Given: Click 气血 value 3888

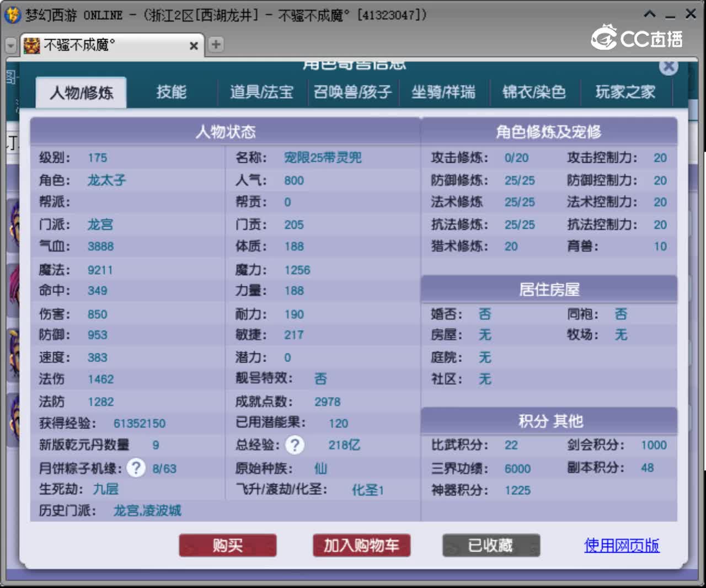Looking at the screenshot, I should click(x=101, y=247).
